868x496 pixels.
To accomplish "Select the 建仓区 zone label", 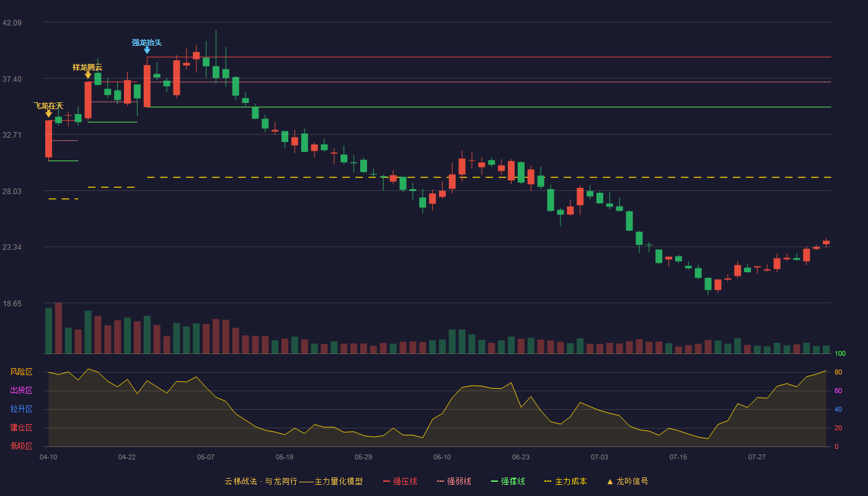I will pos(21,428).
